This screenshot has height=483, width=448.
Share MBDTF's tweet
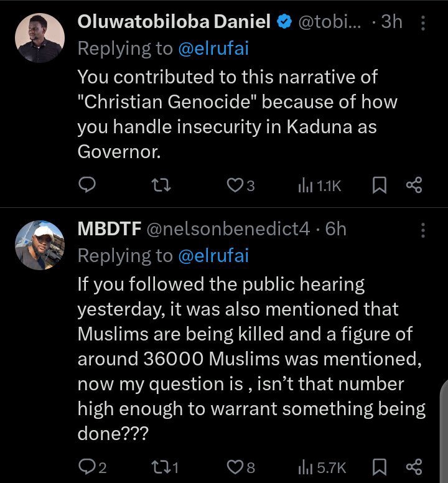414,466
